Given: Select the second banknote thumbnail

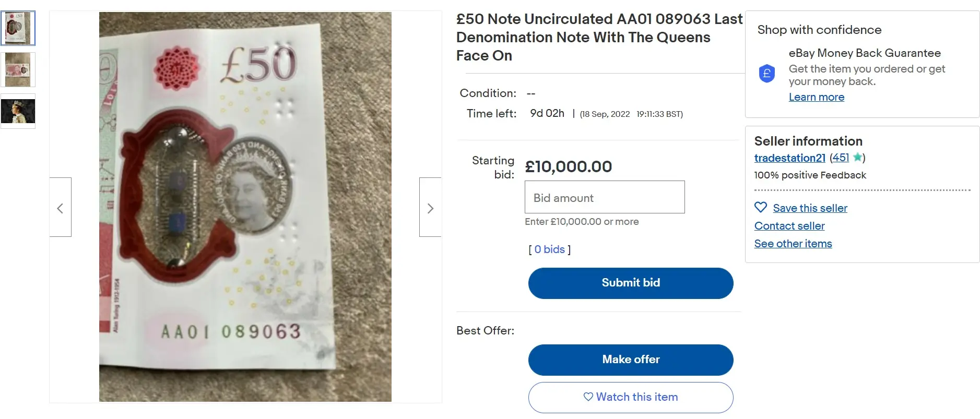Looking at the screenshot, I should point(18,69).
